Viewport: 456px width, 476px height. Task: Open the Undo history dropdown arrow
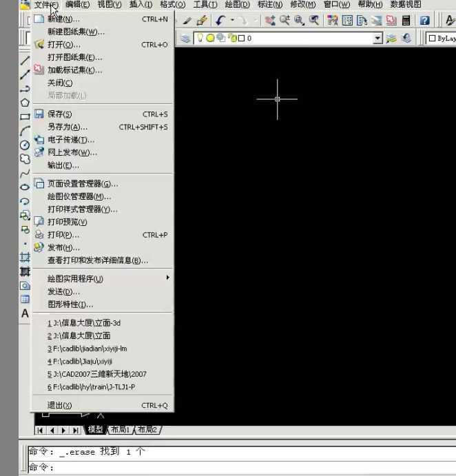[x=232, y=21]
